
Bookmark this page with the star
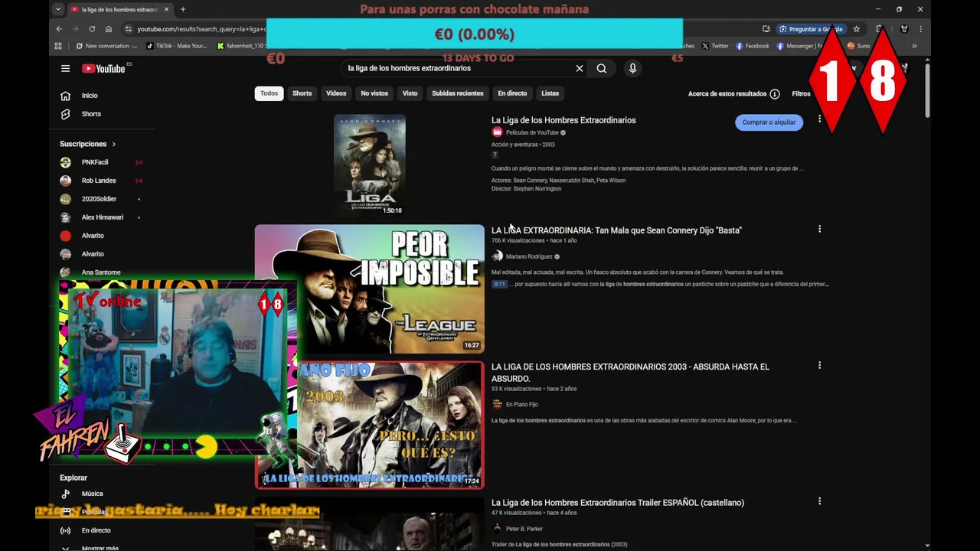tap(857, 29)
